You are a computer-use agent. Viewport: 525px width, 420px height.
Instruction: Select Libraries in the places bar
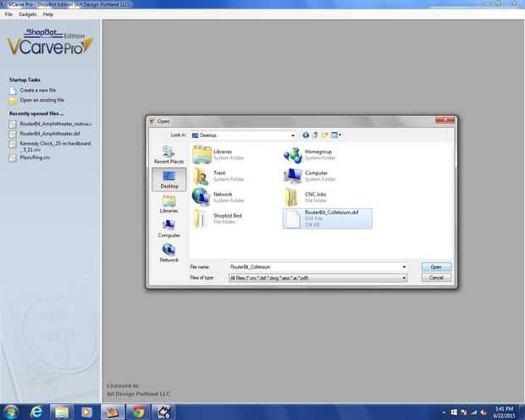point(169,204)
